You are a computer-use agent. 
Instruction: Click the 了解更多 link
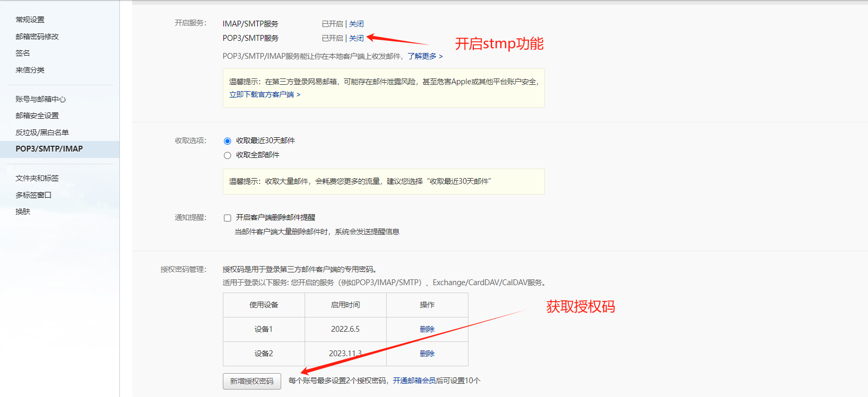tap(424, 56)
